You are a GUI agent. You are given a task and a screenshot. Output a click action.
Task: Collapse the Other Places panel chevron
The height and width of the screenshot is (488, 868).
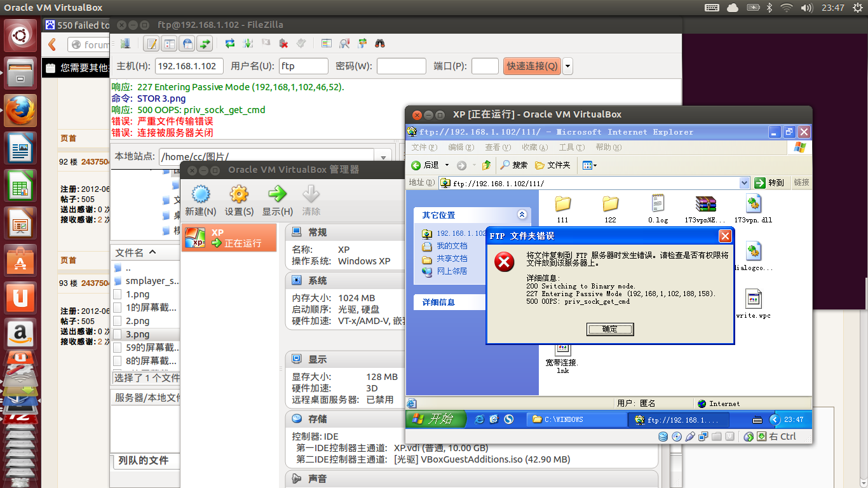pos(522,215)
